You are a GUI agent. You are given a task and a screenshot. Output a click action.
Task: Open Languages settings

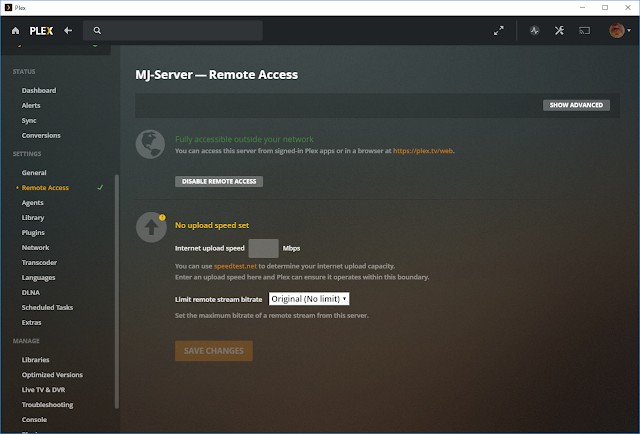pos(38,278)
